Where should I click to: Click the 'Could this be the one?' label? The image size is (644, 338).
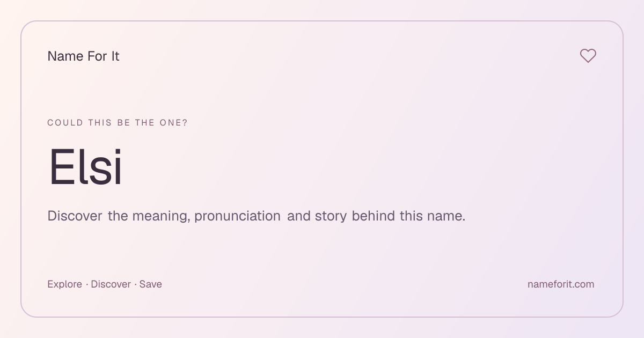coord(118,123)
